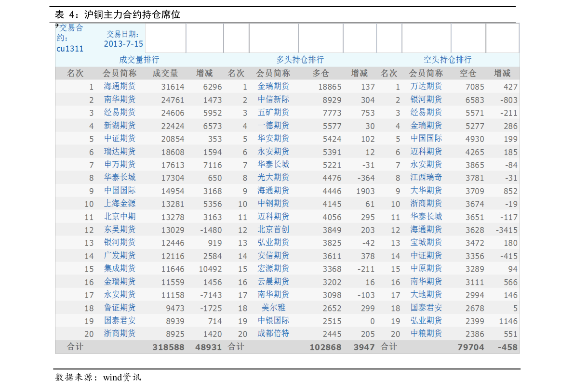This screenshot has width=574, height=392.
Task: Click the 万达期货 short-position member
Action: click(x=426, y=86)
